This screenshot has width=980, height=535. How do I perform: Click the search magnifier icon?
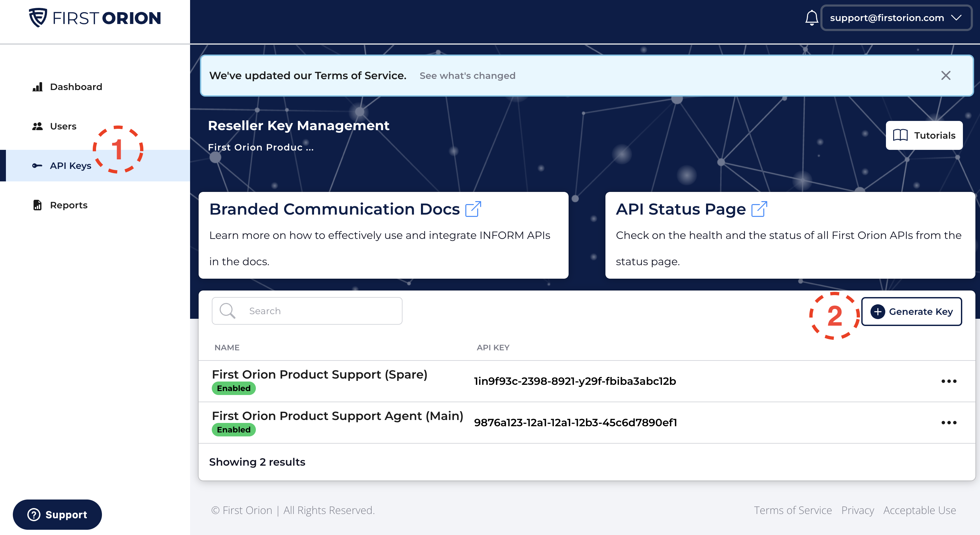(228, 311)
